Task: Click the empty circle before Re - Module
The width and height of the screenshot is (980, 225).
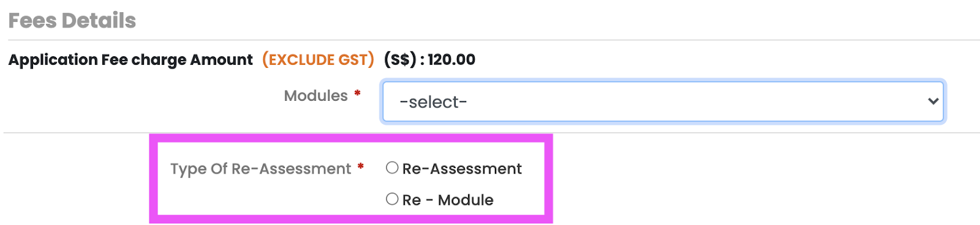Action: [x=392, y=199]
